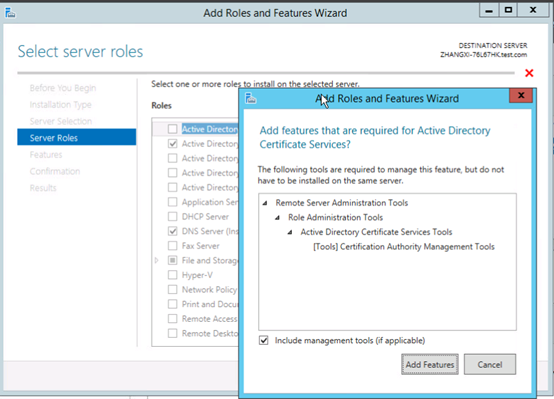Check the Remote Access role checkbox
The height and width of the screenshot is (399, 554).
pos(172,319)
